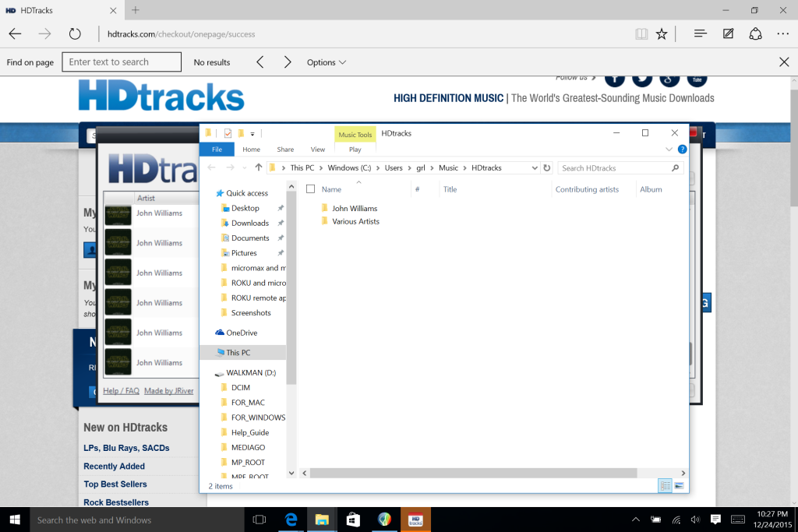This screenshot has width=798, height=532.
Task: Open Help / FAQ link in downloader
Action: click(x=121, y=390)
